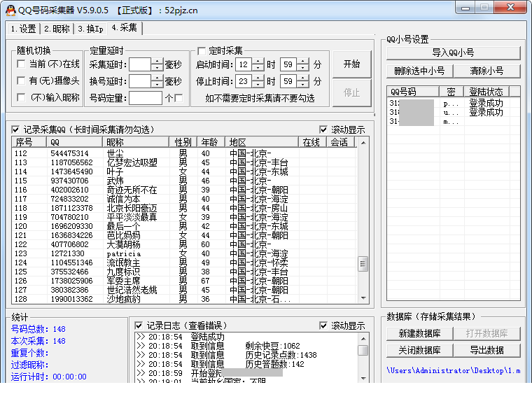Sort by the 年龄 column header

pos(211,142)
